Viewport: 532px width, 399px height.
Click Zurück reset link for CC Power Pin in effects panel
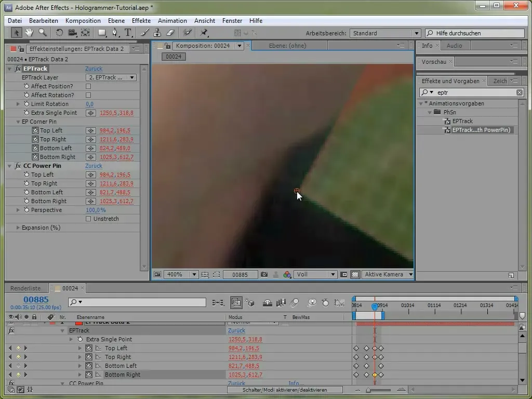[x=94, y=166]
